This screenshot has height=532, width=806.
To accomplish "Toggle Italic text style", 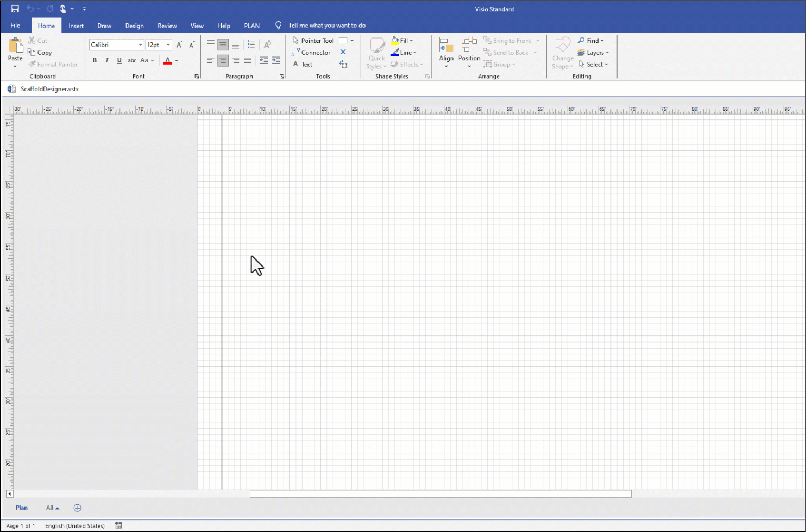I will click(x=107, y=60).
